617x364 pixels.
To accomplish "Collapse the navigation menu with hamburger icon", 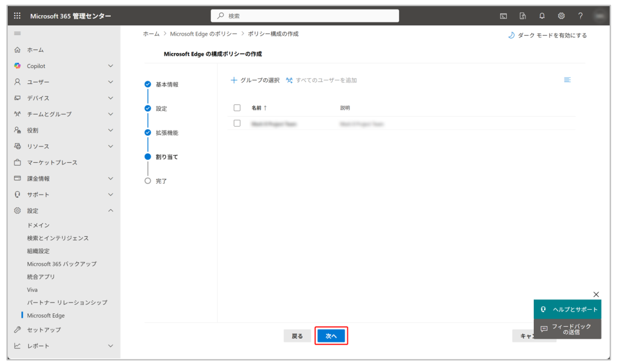I will point(17,34).
